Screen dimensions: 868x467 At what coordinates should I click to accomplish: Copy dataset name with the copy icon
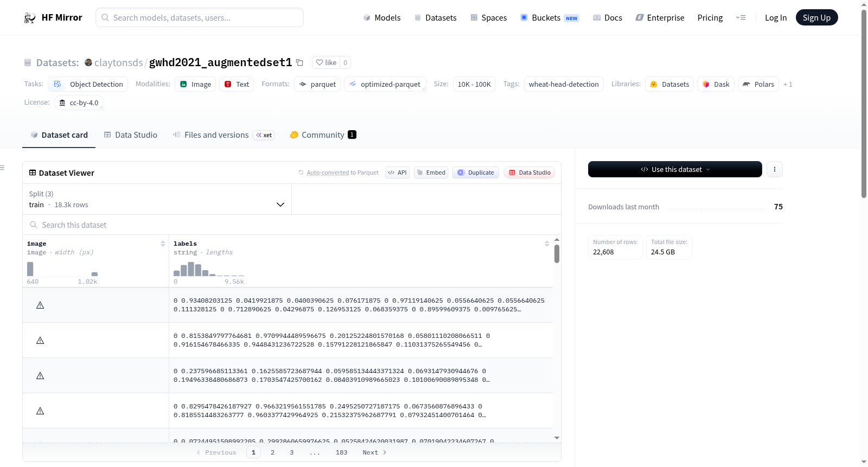(299, 62)
